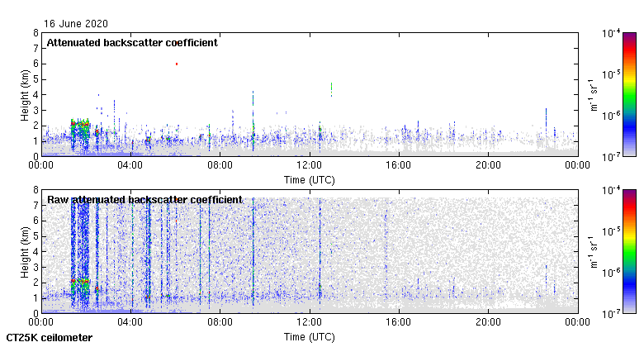Click the top panel's color scale bar

click(629, 94)
